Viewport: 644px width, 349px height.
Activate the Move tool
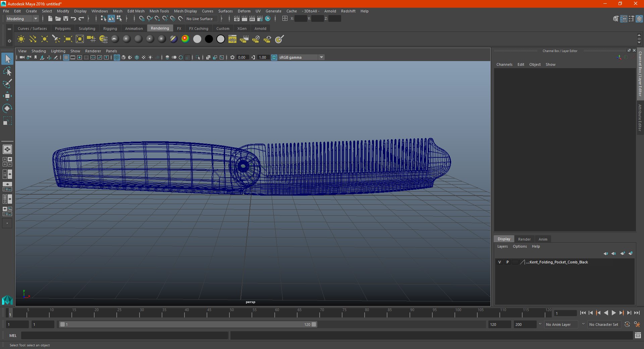pos(7,96)
